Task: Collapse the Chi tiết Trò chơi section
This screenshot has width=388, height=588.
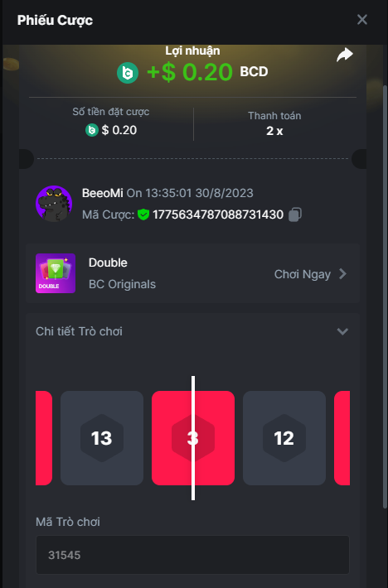Action: pos(342,331)
